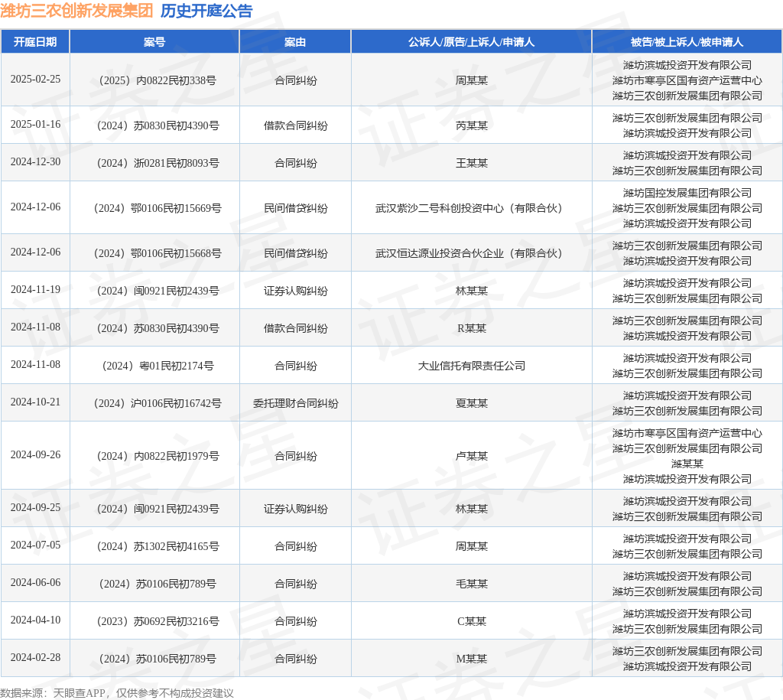This screenshot has height=700, width=783.
Task: Click case number （2024）沪0106民初16742号
Action: pos(154,403)
